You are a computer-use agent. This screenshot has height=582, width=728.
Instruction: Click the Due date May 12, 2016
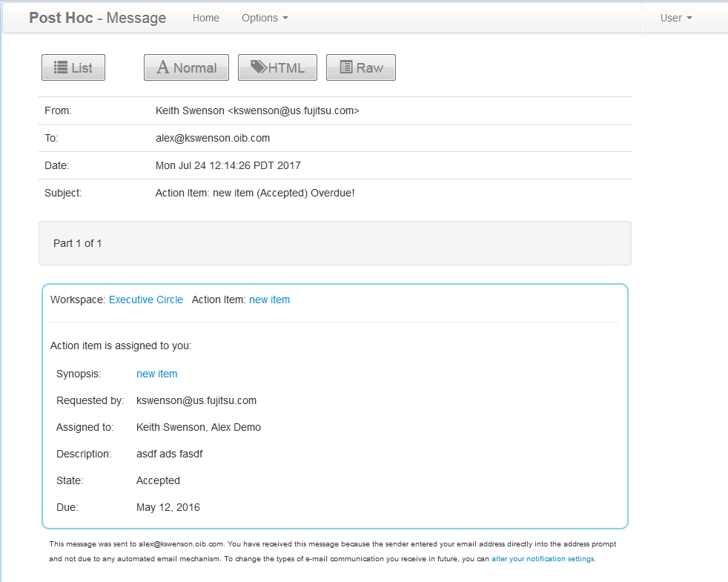coord(168,507)
